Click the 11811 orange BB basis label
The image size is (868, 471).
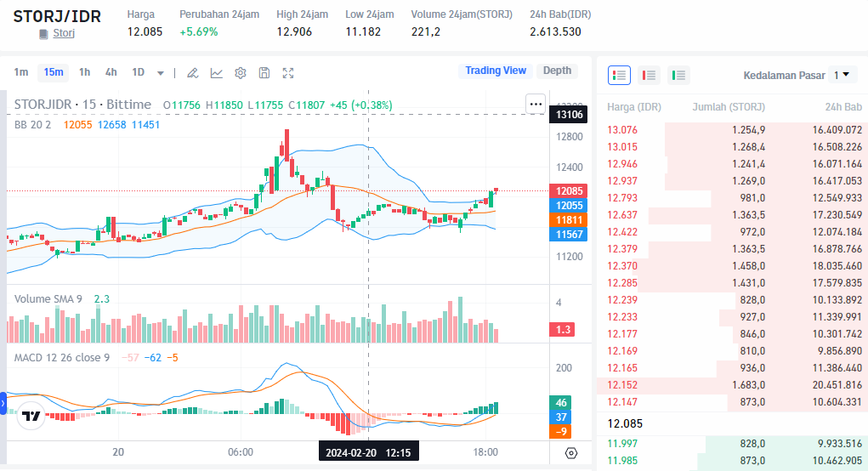569,220
